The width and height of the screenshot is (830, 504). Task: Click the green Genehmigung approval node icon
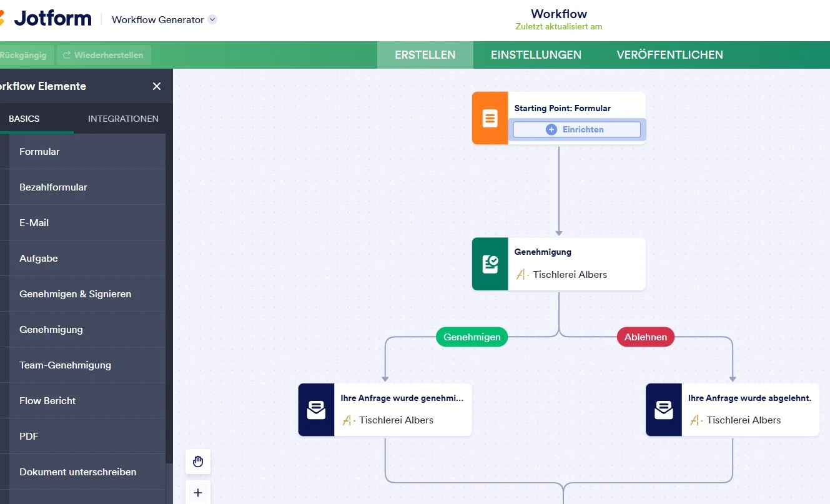tap(490, 264)
